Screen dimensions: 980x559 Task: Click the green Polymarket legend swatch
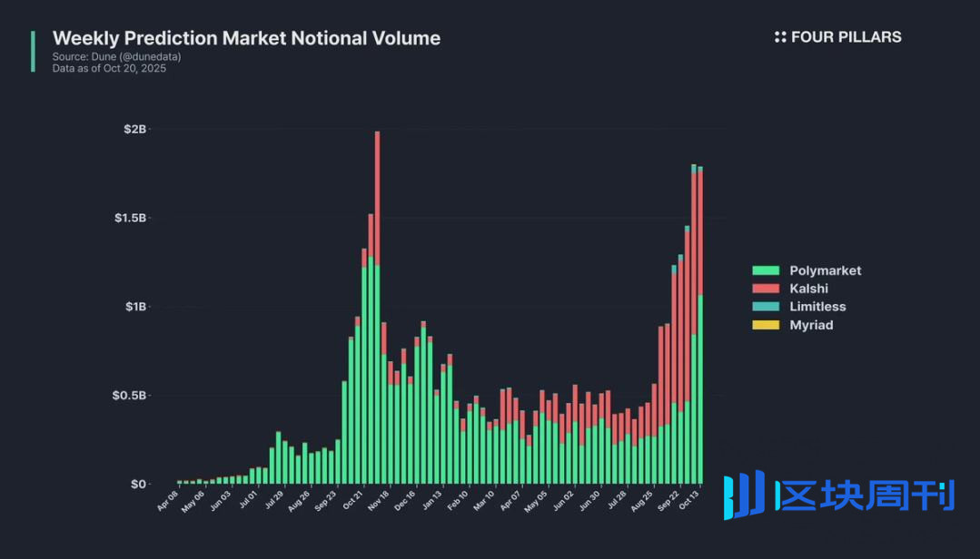coord(766,270)
